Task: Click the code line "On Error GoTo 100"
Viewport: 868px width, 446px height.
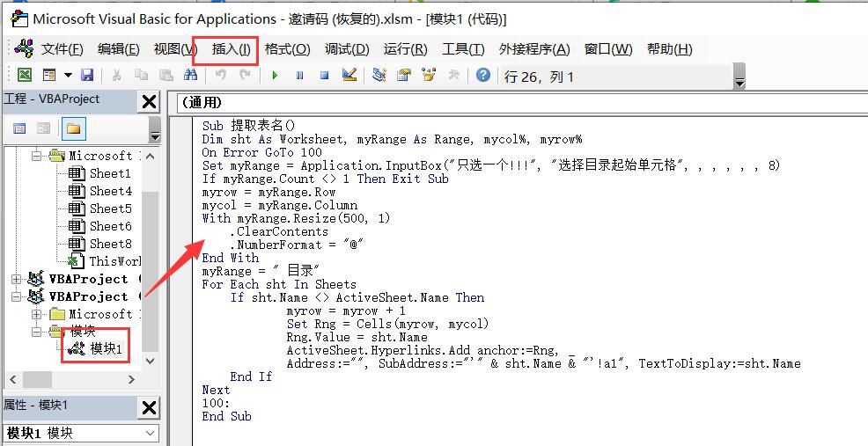Action: [261, 153]
